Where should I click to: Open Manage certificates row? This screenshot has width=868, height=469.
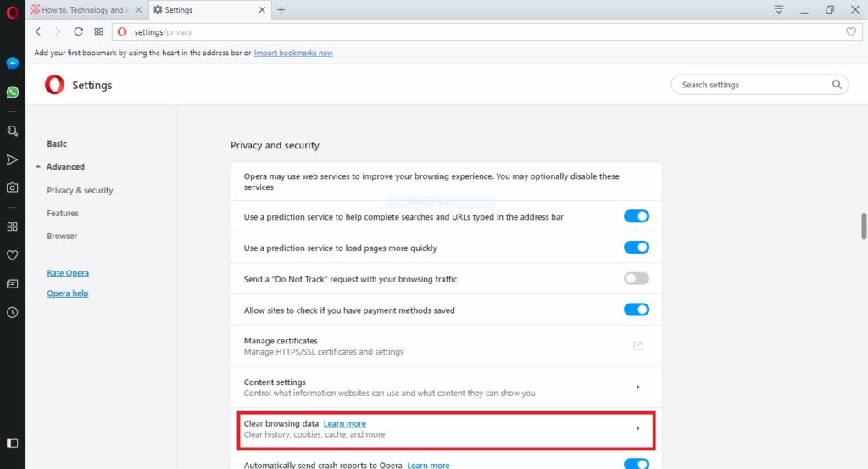(446, 345)
